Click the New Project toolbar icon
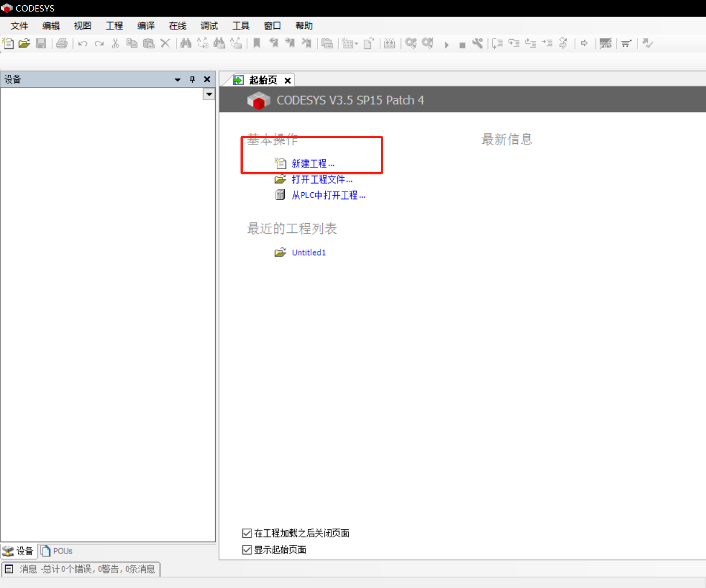 tap(8, 43)
